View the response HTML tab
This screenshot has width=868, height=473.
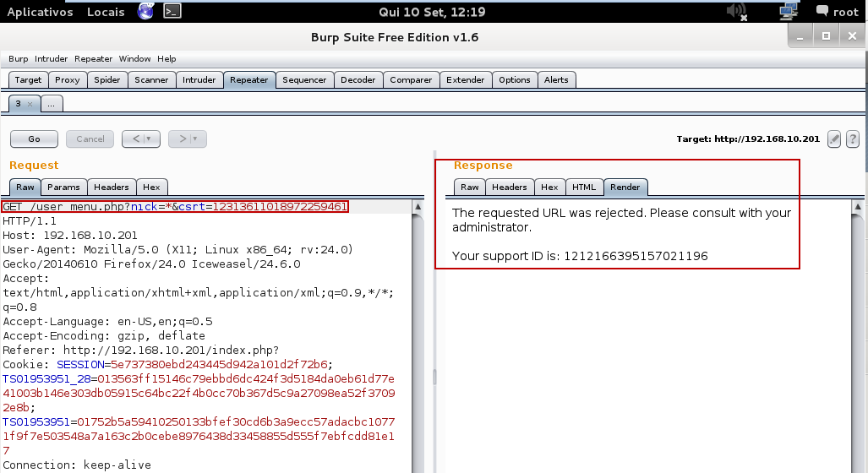click(583, 187)
